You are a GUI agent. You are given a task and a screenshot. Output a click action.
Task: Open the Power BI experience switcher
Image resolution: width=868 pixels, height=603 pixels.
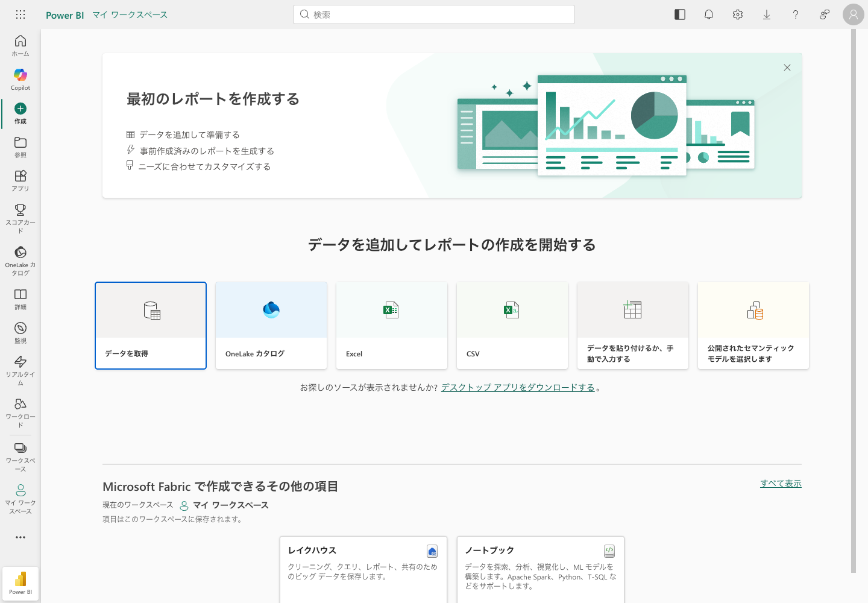click(x=20, y=584)
